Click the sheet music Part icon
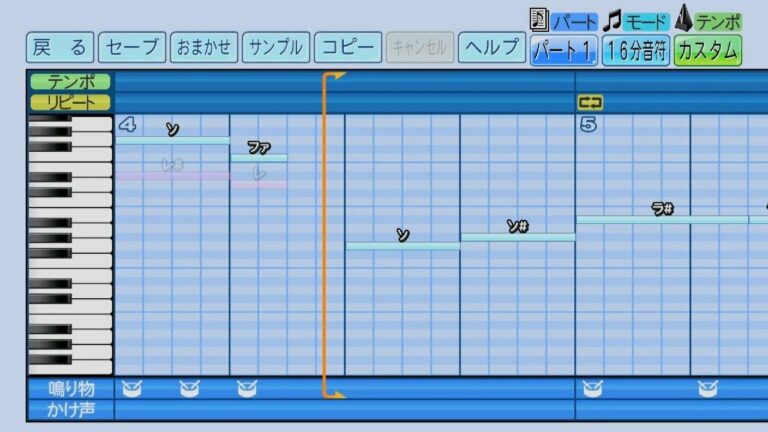768x432 pixels. [x=539, y=18]
